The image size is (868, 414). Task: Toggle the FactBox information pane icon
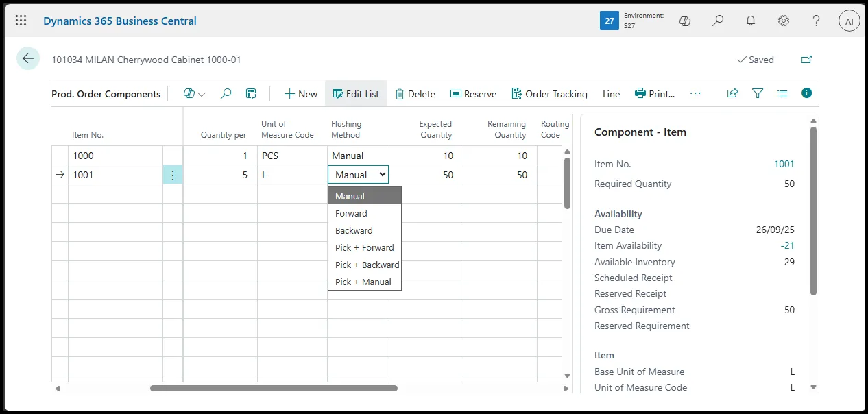pos(806,93)
